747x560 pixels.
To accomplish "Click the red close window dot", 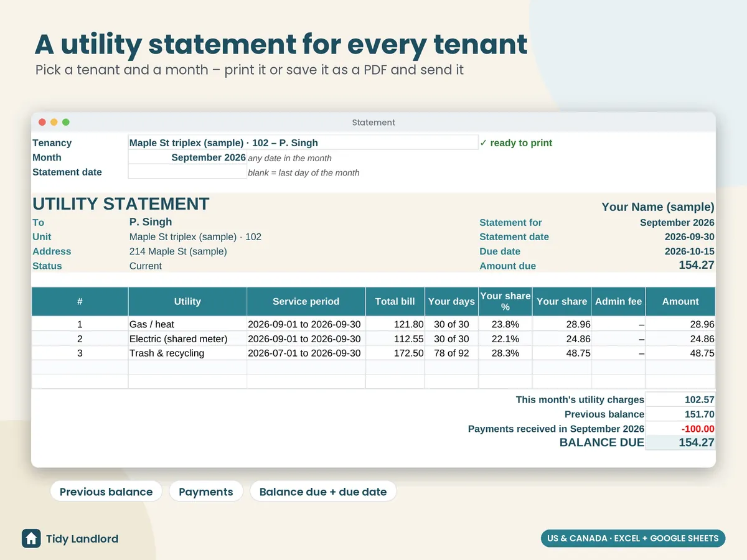I will tap(42, 123).
